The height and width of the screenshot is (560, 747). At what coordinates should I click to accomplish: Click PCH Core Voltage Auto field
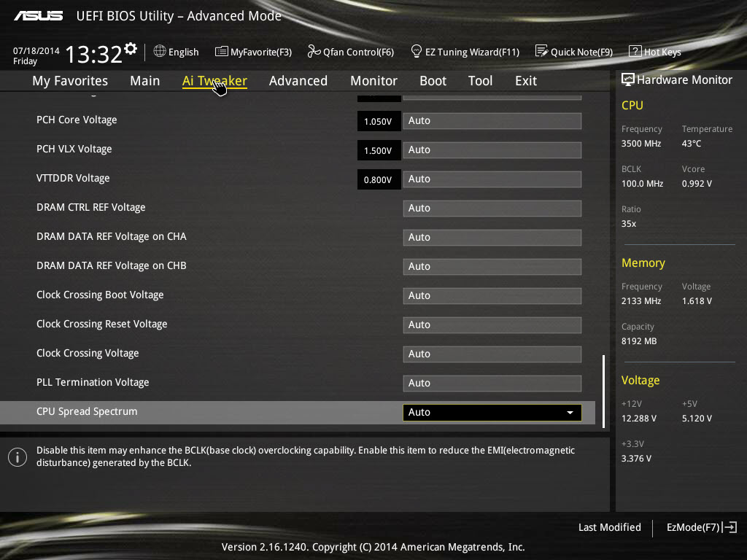[x=492, y=121]
